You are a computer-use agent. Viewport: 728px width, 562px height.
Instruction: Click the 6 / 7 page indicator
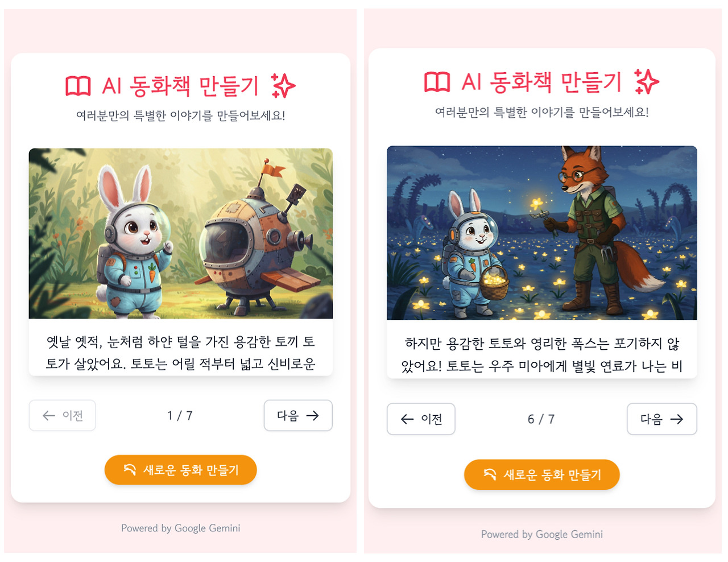coord(541,419)
